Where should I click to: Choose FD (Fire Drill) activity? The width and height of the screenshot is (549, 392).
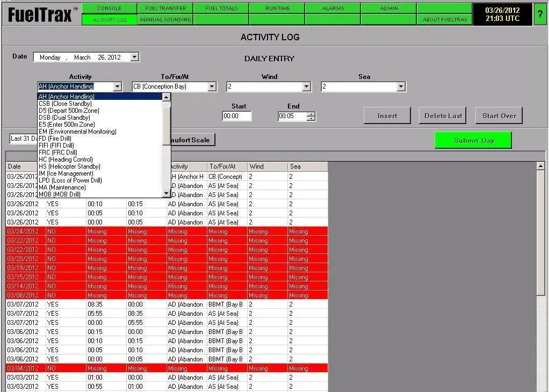[x=100, y=139]
